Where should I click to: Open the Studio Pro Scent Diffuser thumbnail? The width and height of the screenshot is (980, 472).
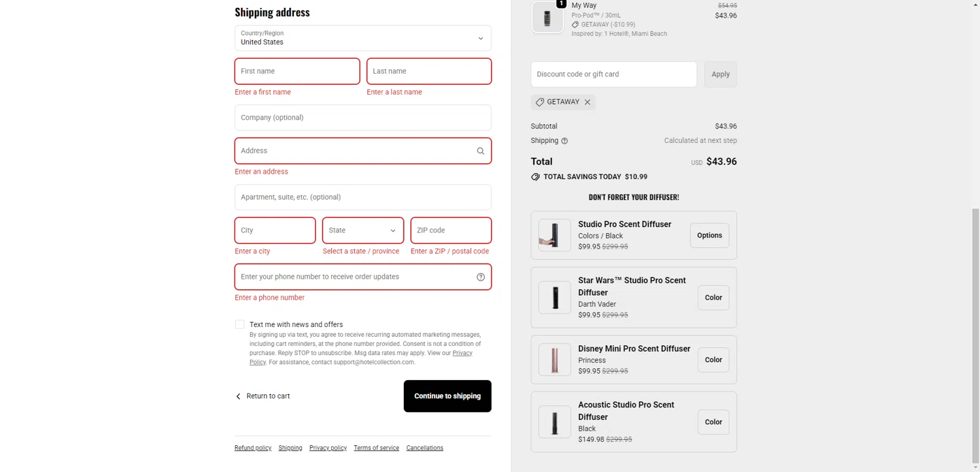point(555,236)
